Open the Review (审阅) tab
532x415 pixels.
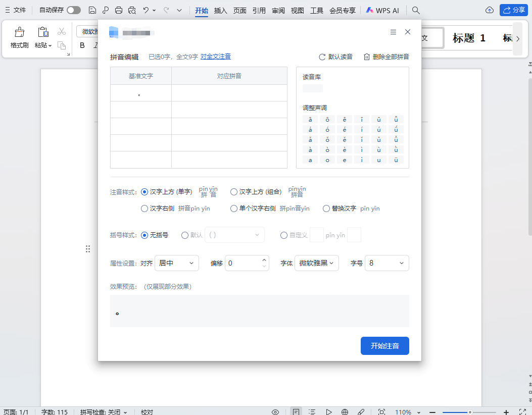click(x=278, y=10)
